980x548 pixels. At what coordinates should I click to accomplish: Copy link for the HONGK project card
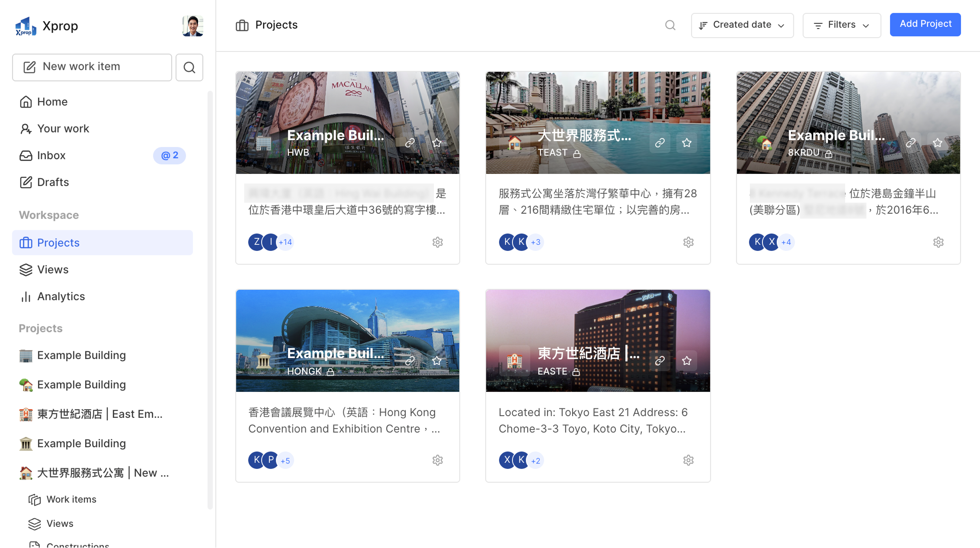coord(410,361)
